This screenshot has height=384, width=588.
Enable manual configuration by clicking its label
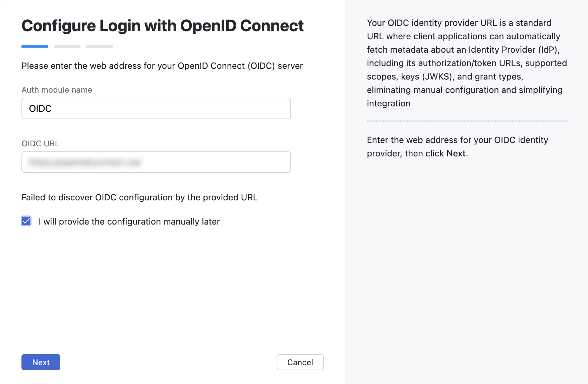pyautogui.click(x=129, y=222)
